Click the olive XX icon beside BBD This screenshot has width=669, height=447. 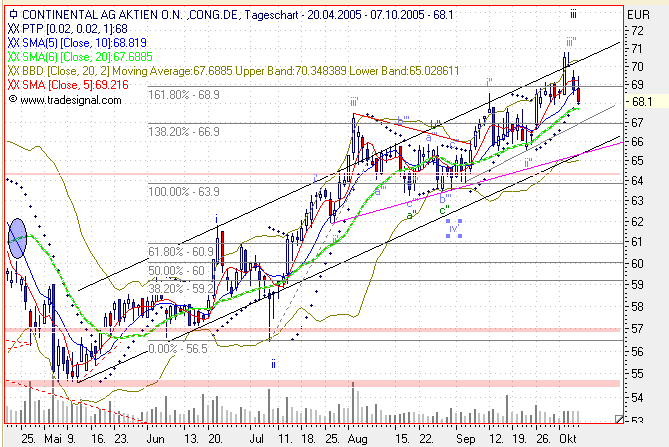click(x=14, y=71)
